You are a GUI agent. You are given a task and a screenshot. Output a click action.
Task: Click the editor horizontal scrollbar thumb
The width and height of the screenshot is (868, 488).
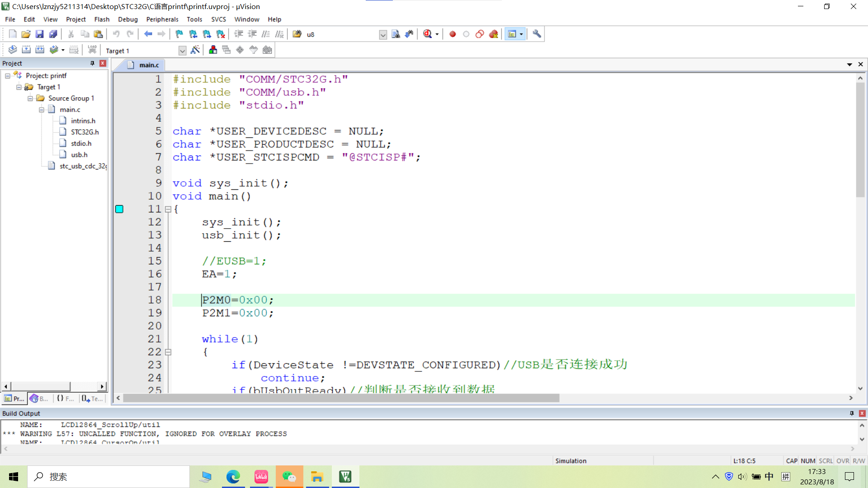click(x=341, y=398)
